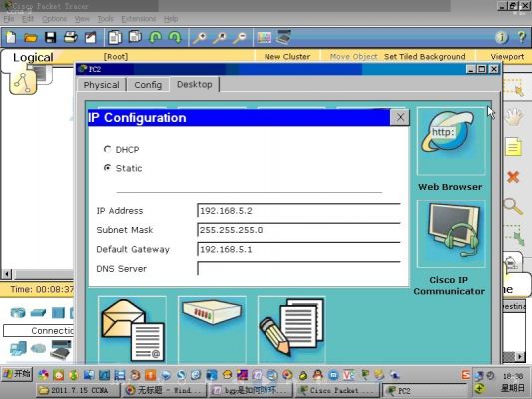This screenshot has height=399, width=532.
Task: Click the Subnet Mask input field
Action: click(298, 230)
